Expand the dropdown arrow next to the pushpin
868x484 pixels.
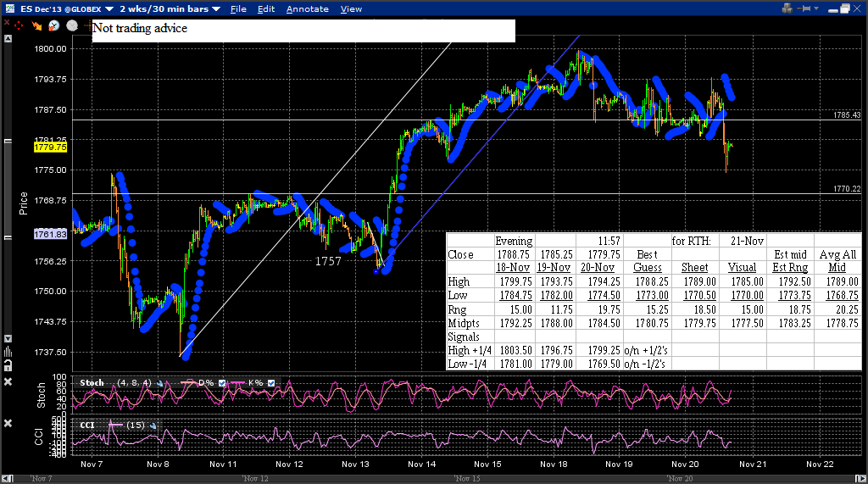click(816, 8)
